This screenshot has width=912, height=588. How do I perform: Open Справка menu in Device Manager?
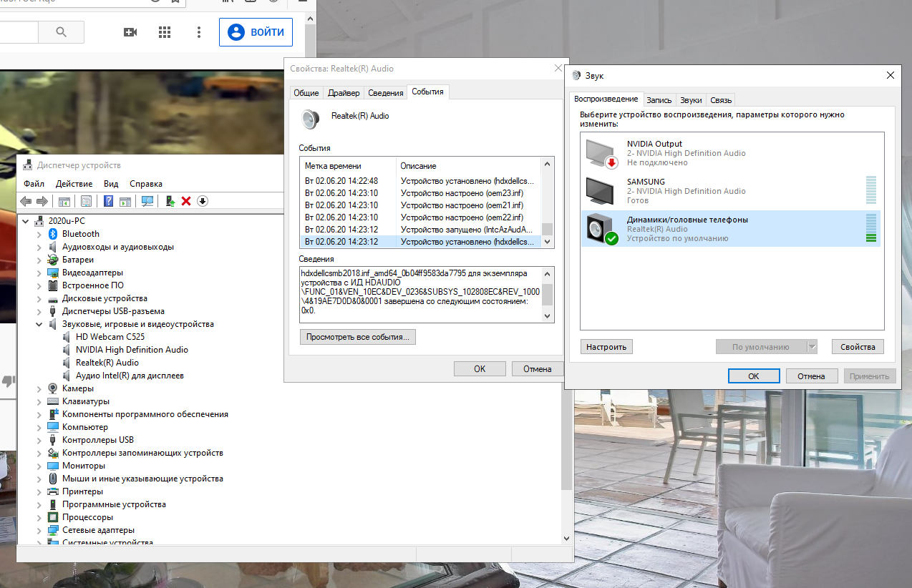click(146, 184)
